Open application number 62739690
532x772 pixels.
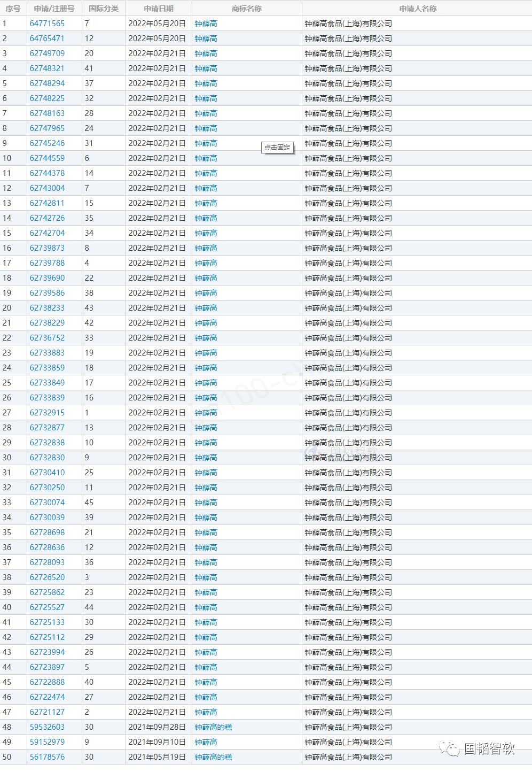coord(47,278)
